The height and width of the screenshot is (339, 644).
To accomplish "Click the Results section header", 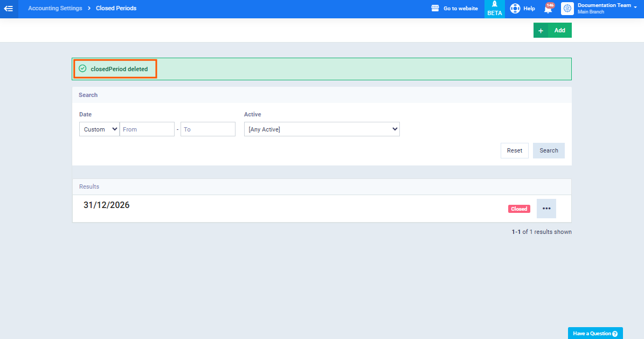I will tap(322, 186).
